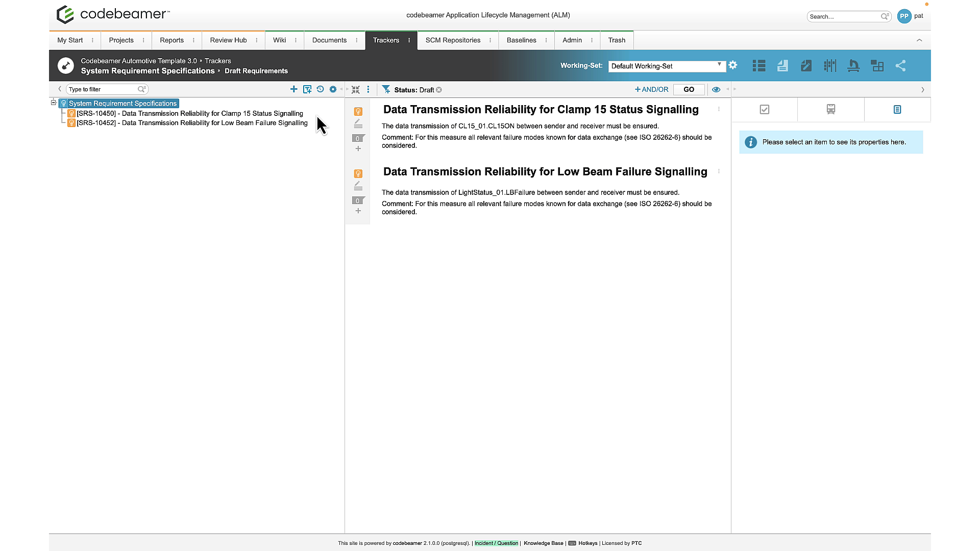
Task: Select the table view icon in toolbar
Action: [x=758, y=65]
